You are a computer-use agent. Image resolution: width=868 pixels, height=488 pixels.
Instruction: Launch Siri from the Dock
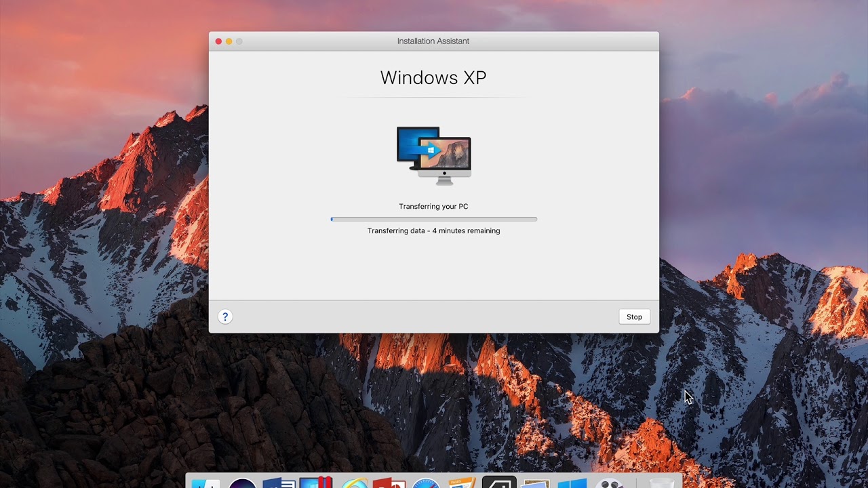pos(242,483)
